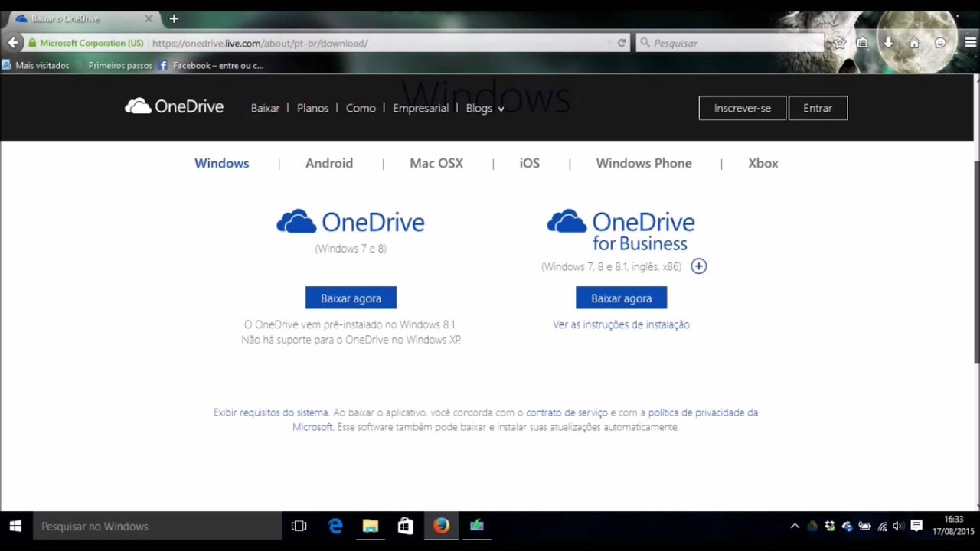Select the Mac OSX platform tab

coord(436,163)
